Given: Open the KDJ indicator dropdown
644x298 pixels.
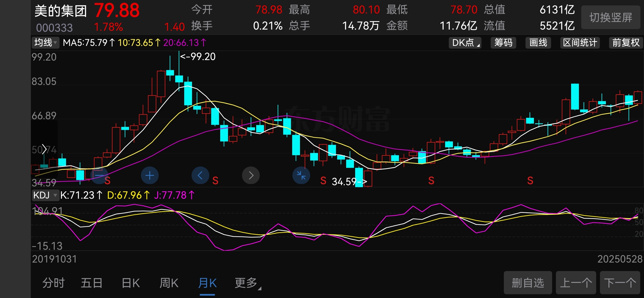Looking at the screenshot, I should pyautogui.click(x=45, y=195).
